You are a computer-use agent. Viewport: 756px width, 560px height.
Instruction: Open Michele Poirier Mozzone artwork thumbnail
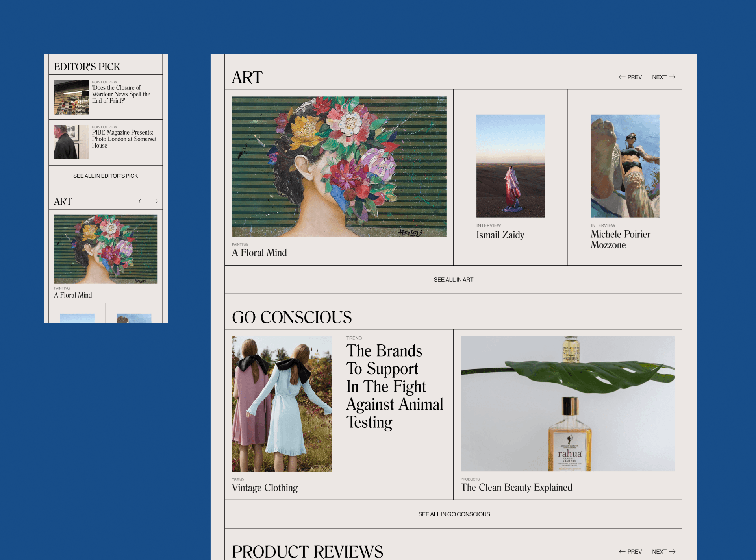point(625,166)
